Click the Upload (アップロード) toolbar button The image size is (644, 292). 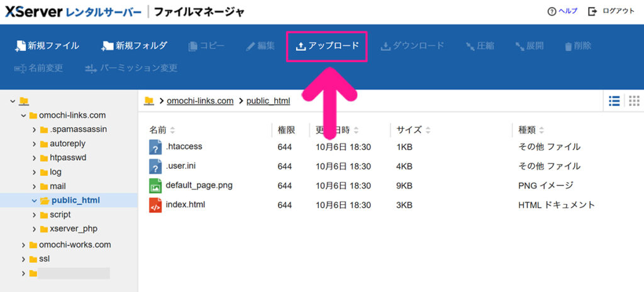(x=327, y=46)
